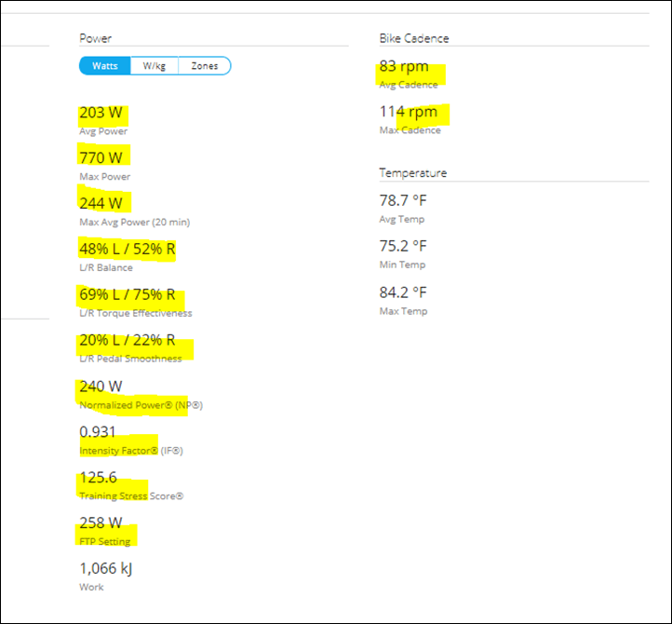Screen dimensions: 672x624
Task: Select the 83 rpm cadence value
Action: coord(404,66)
